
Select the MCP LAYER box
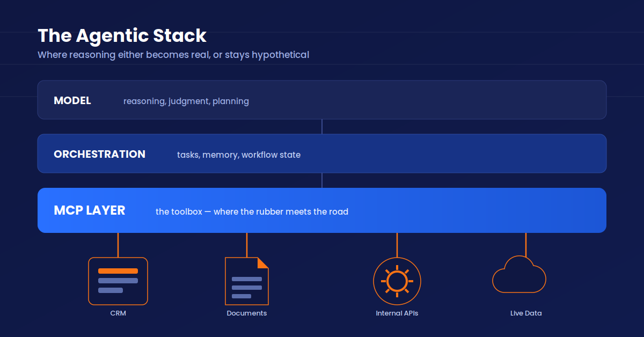[322, 210]
